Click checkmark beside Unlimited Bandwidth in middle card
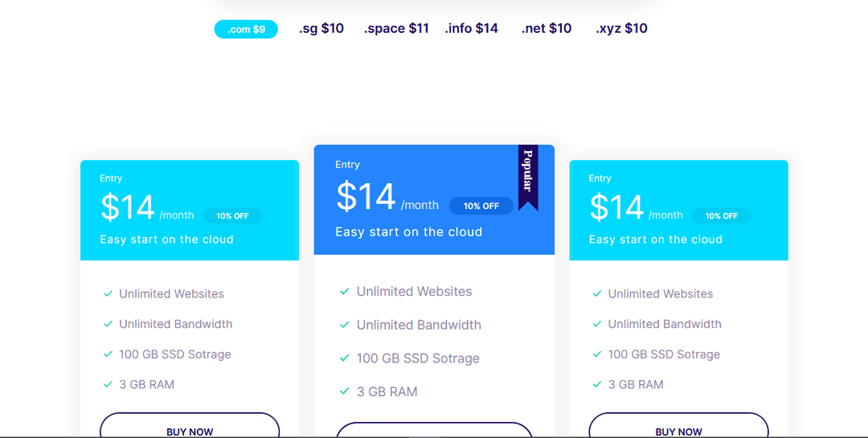 (x=344, y=325)
